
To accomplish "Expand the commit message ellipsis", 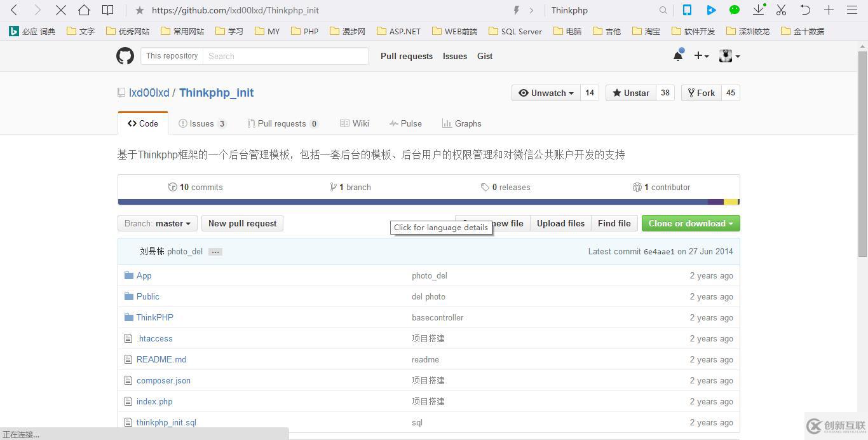I will 215,252.
